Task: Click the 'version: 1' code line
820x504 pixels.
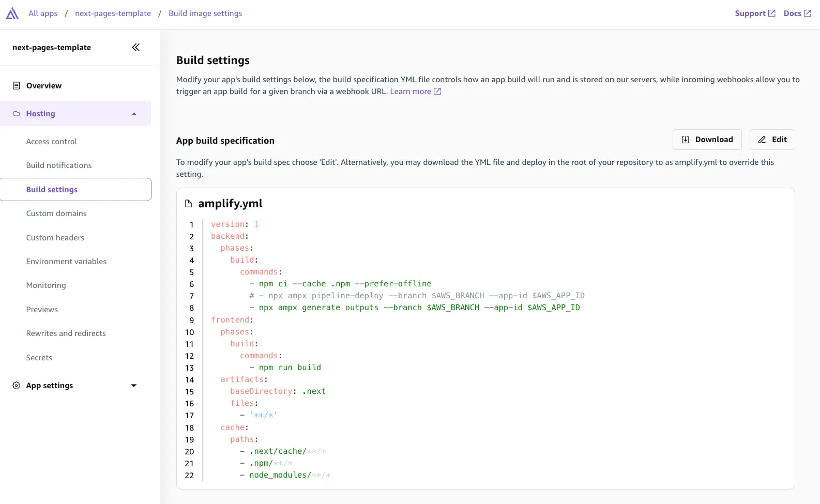Action: click(235, 224)
